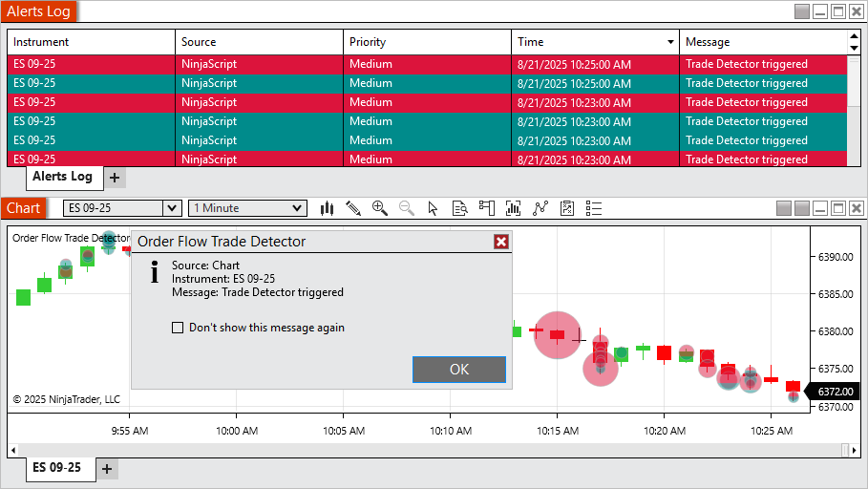Switch to the Alerts Log tab
The width and height of the screenshot is (868, 489).
click(62, 177)
